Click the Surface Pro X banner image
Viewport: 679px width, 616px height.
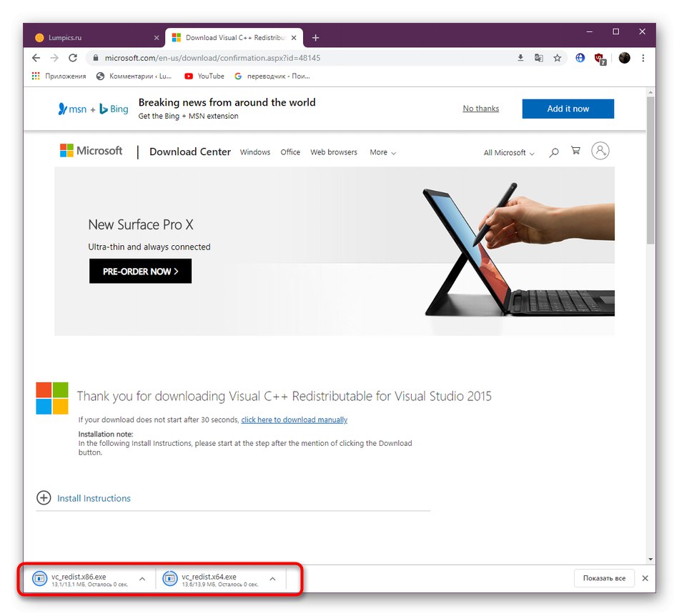334,251
